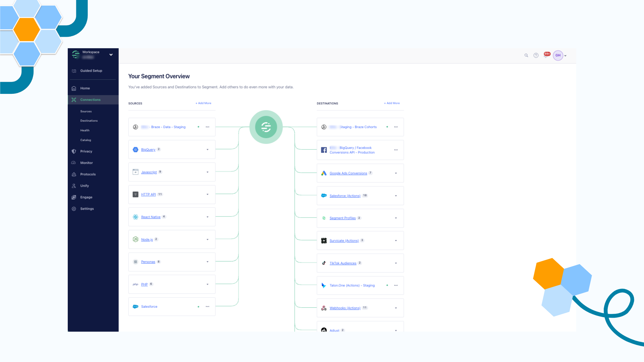
Task: Expand the Workspace switcher chevron
Action: coord(111,55)
